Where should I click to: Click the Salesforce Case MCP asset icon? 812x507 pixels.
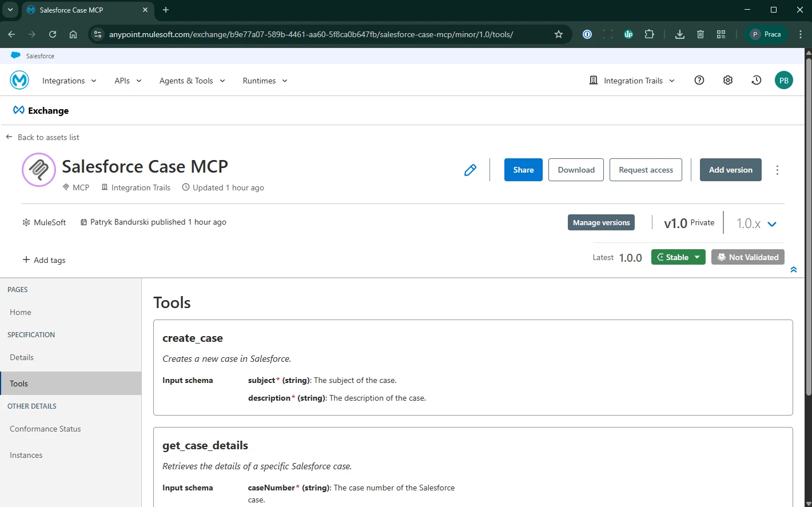tap(39, 170)
